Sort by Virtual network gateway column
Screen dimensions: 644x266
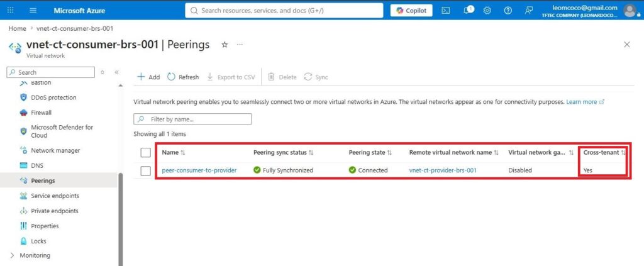tap(541, 152)
